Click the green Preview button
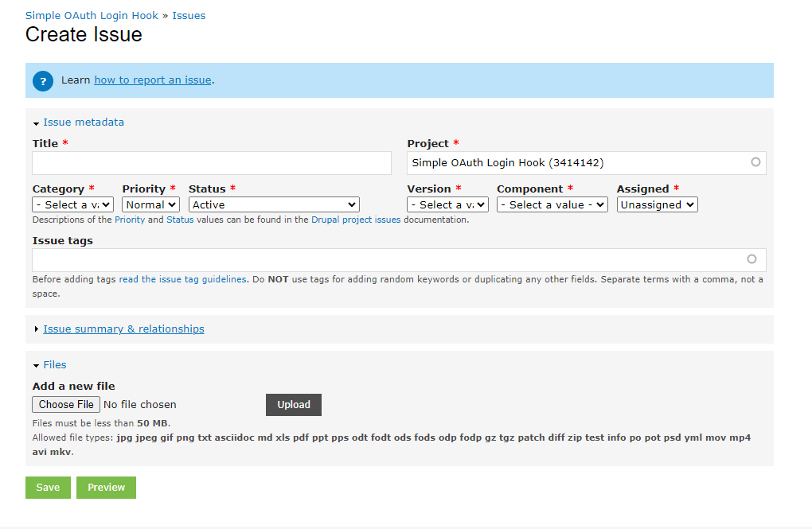812x529 pixels. click(x=106, y=488)
